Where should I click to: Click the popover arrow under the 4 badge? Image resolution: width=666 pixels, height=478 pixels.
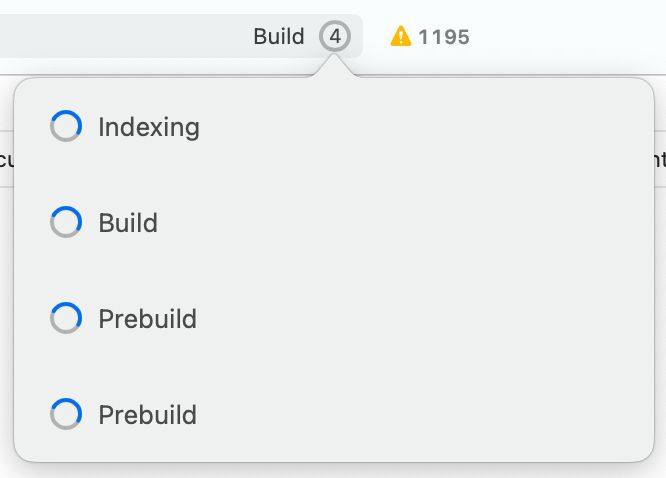[335, 66]
